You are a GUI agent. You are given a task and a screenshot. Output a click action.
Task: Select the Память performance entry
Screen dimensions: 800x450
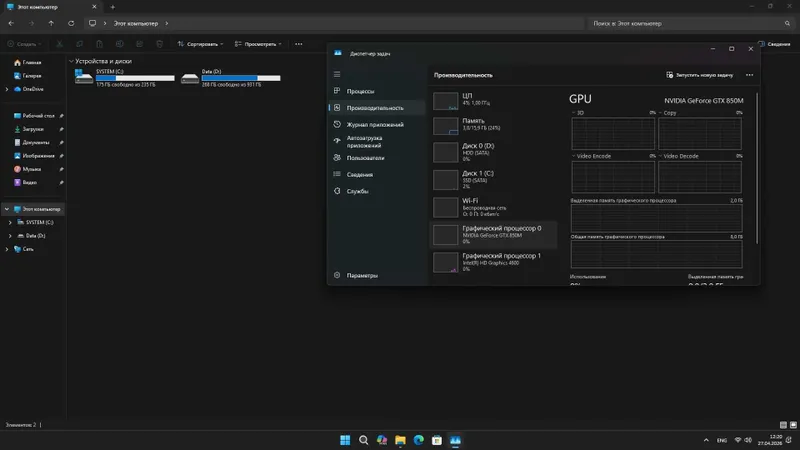pos(494,125)
